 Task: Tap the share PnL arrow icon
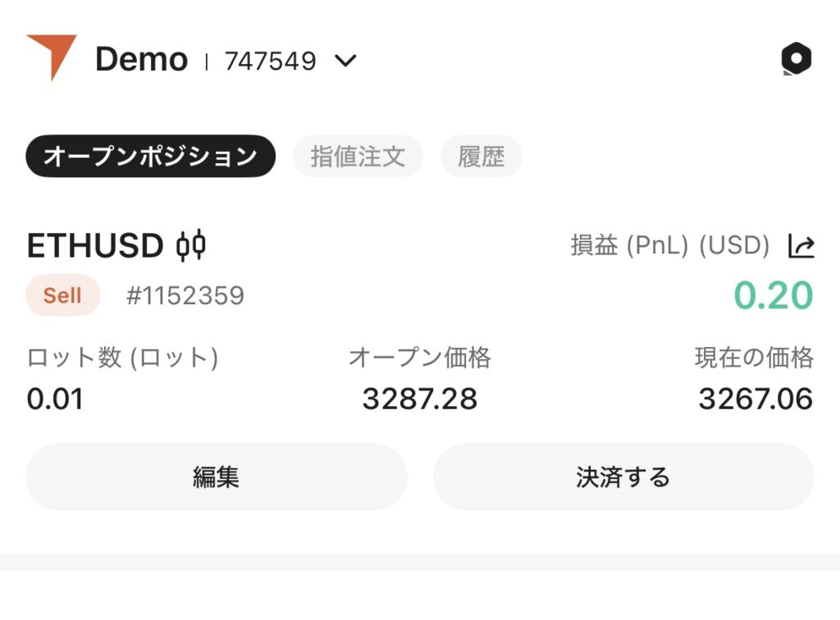point(801,246)
